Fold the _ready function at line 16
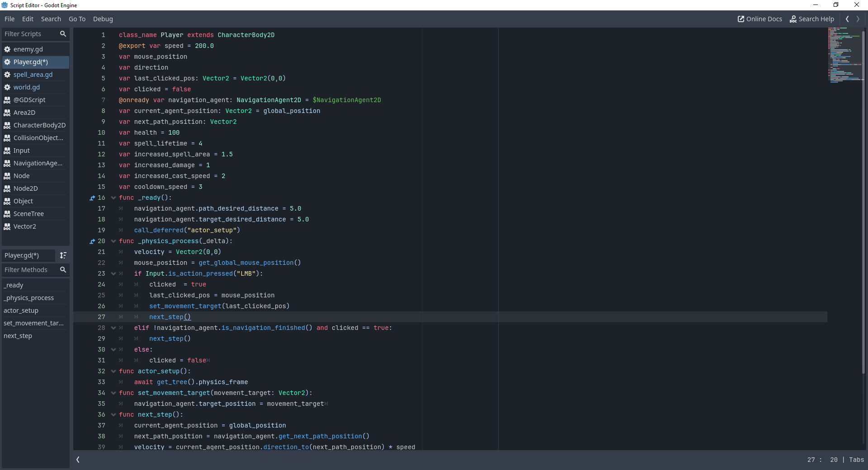Screen dimensions: 868x470 (x=113, y=197)
